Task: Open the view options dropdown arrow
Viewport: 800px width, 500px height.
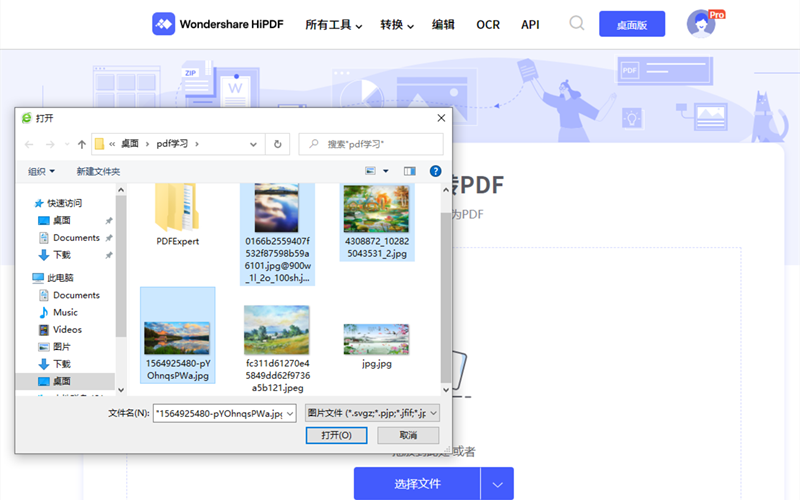Action: [386, 171]
